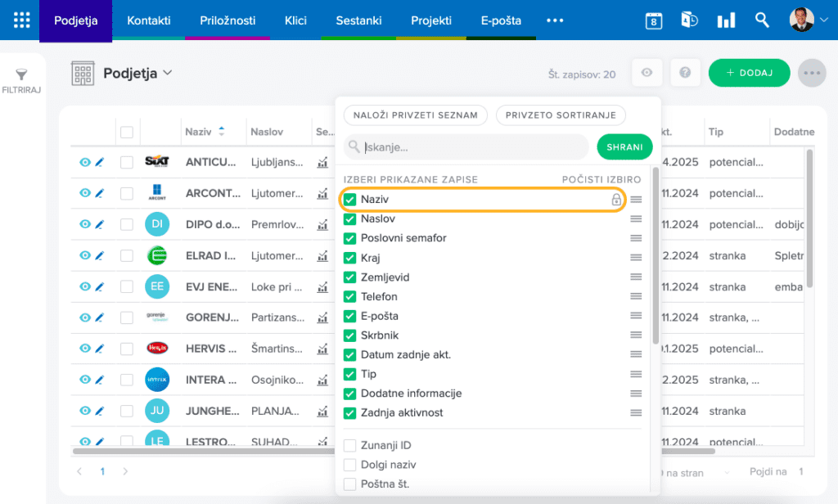Switch to the Kontakti tab
The width and height of the screenshot is (838, 504).
pyautogui.click(x=147, y=20)
